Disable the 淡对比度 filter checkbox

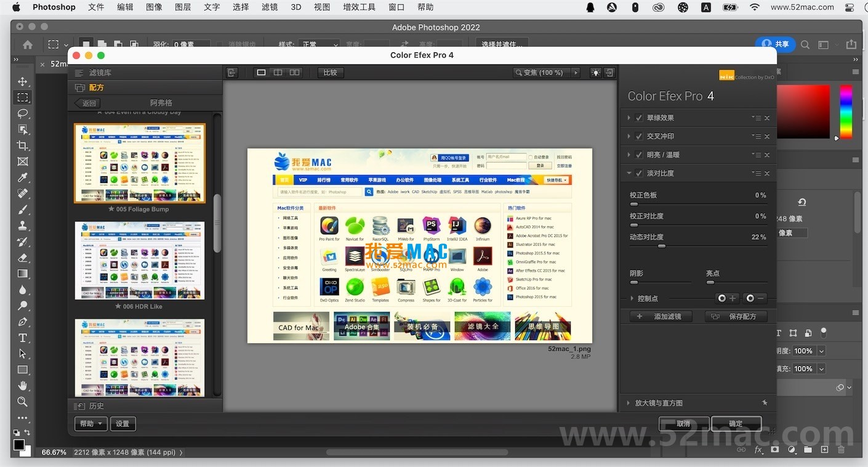[639, 173]
